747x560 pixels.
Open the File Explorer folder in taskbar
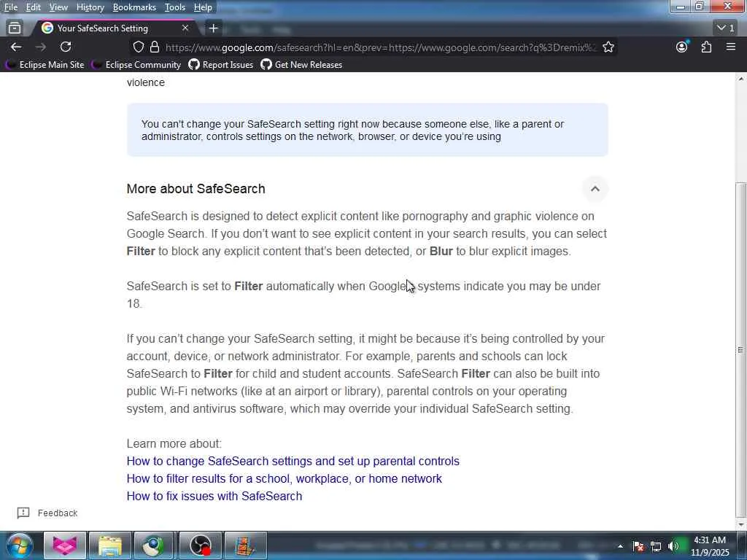[109, 545]
